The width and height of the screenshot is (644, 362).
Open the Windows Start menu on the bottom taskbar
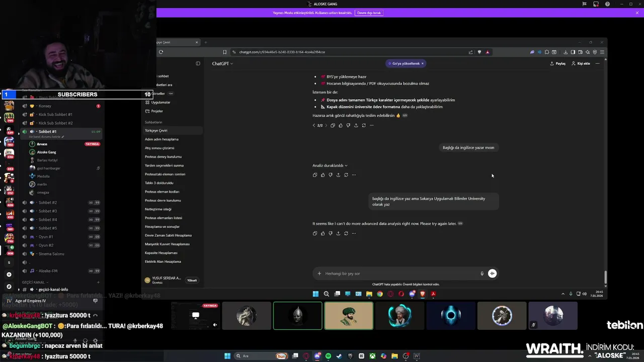[227, 356]
